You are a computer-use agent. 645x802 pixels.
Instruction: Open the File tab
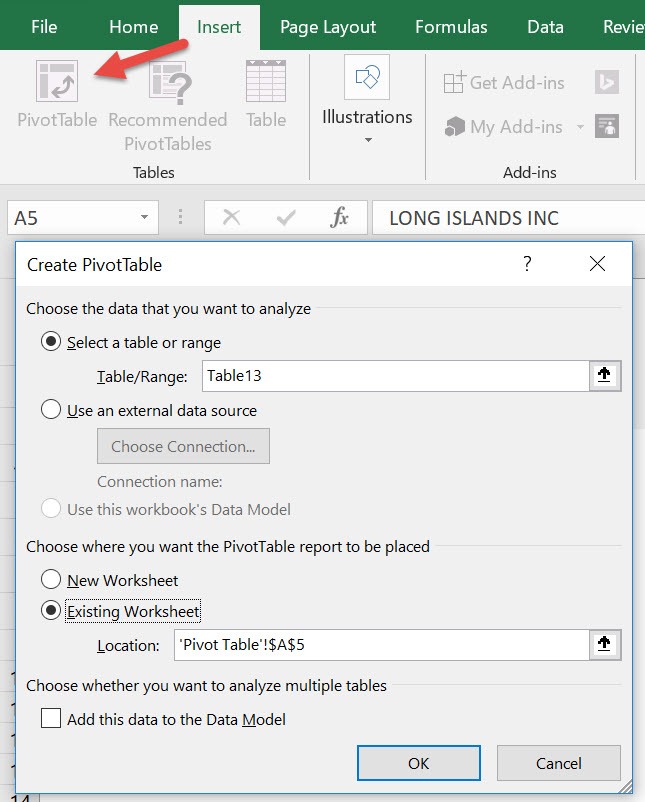44,27
